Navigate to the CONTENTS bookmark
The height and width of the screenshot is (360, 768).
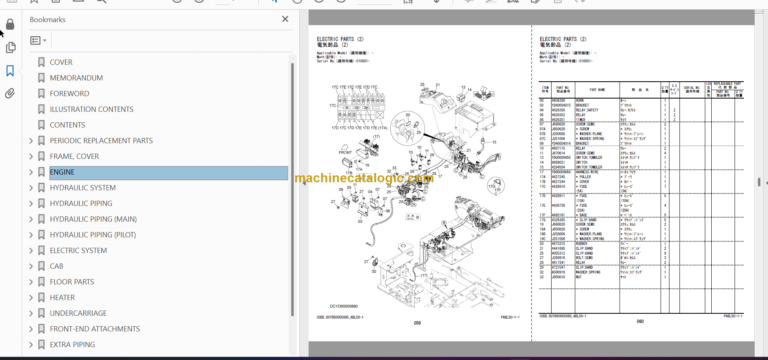(x=67, y=125)
